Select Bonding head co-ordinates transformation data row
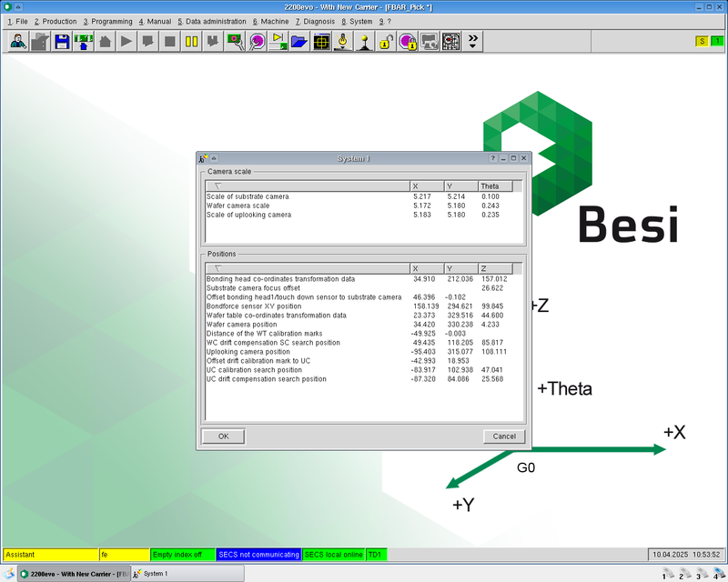728x582 pixels. (x=363, y=279)
